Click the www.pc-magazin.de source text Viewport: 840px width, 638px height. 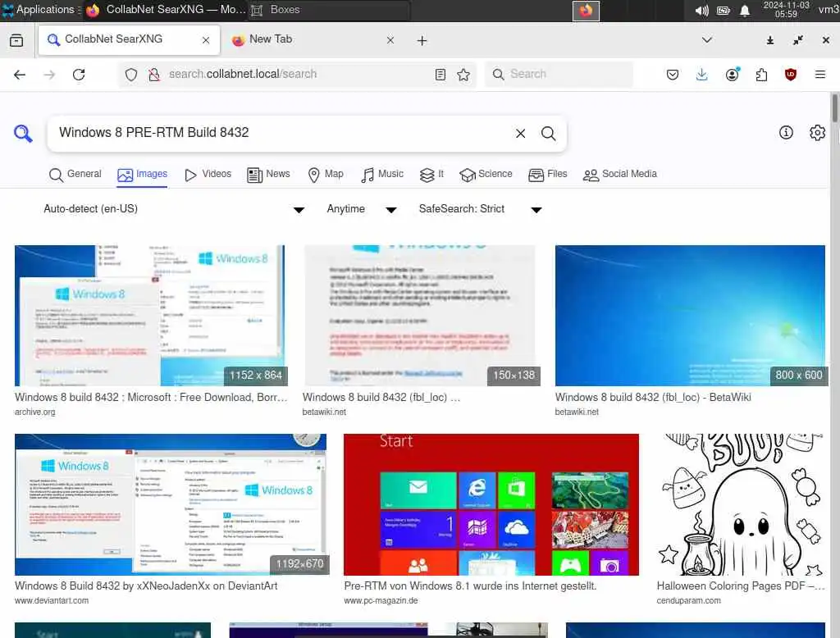(x=381, y=600)
